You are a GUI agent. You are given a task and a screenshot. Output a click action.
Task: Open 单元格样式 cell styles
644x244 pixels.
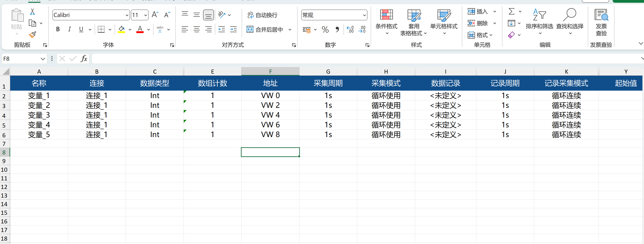(x=444, y=22)
